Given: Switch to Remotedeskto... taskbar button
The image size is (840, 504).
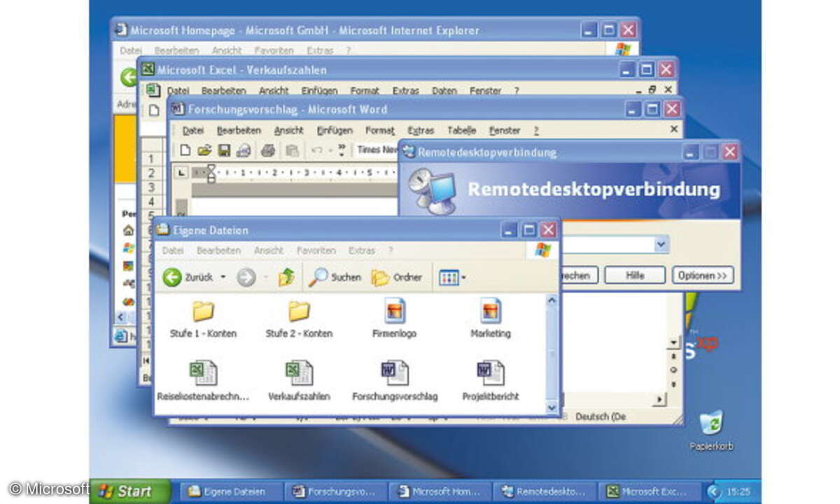Looking at the screenshot, I should [545, 491].
